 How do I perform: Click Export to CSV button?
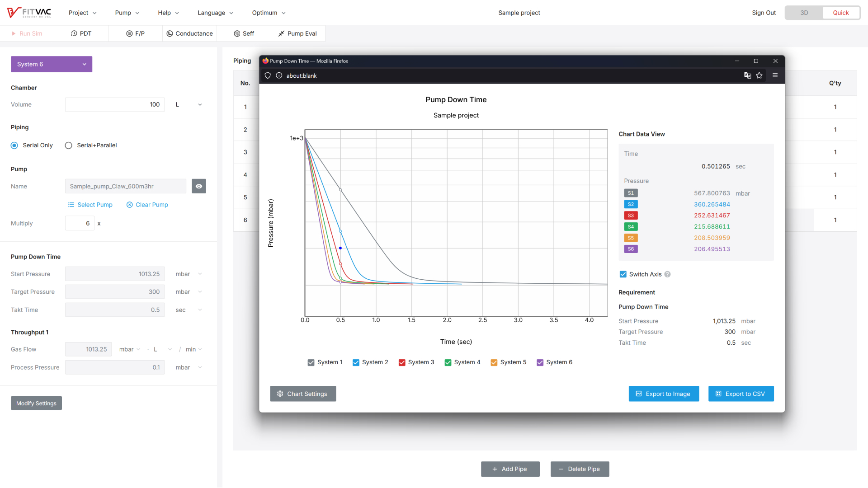coord(741,394)
